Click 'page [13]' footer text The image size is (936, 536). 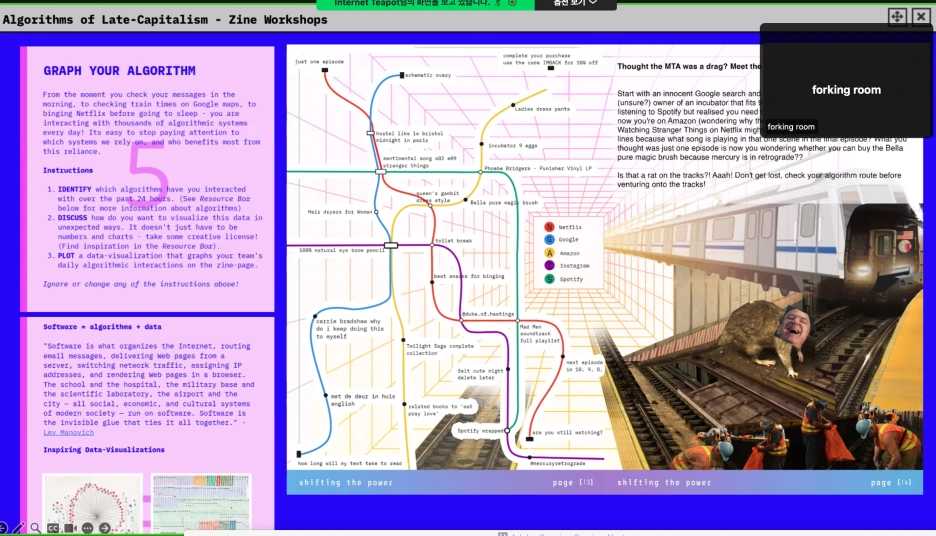click(x=572, y=482)
